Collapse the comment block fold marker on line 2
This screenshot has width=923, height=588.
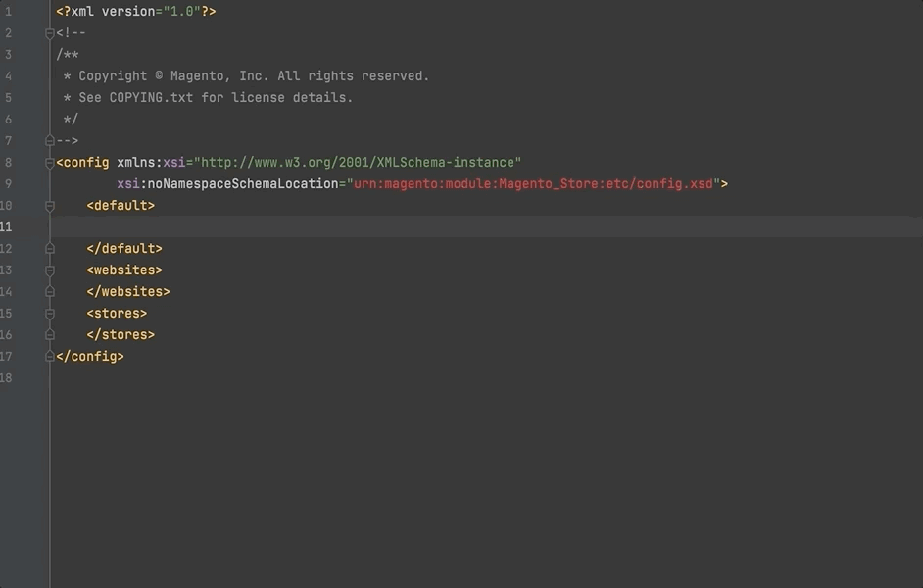tap(50, 33)
